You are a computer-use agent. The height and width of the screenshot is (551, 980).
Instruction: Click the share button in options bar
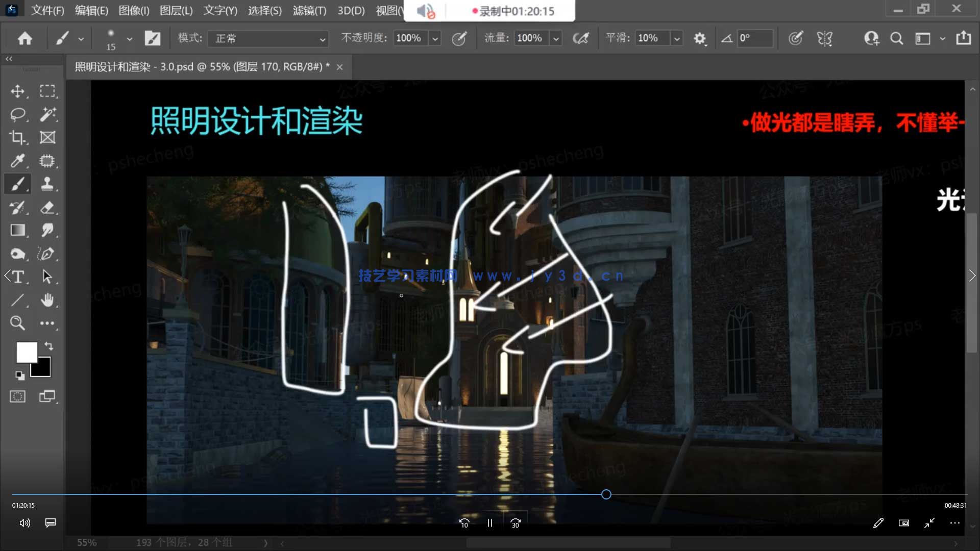point(963,38)
